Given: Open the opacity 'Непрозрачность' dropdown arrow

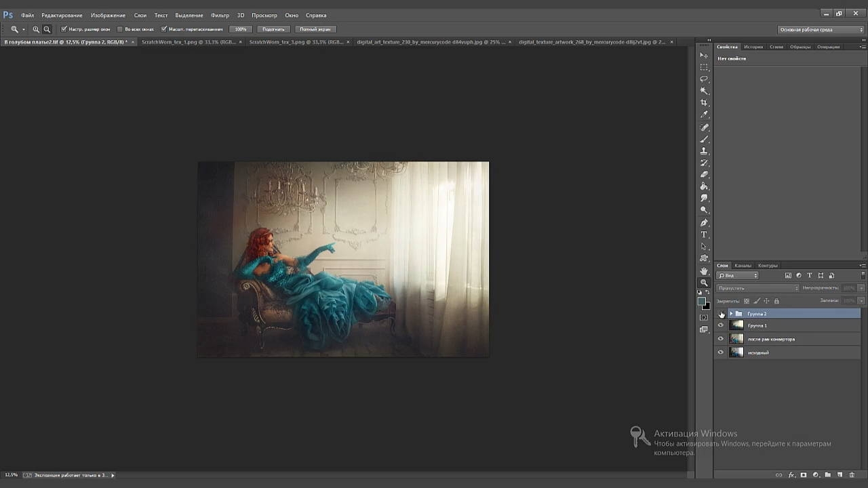Looking at the screenshot, I should tap(862, 288).
